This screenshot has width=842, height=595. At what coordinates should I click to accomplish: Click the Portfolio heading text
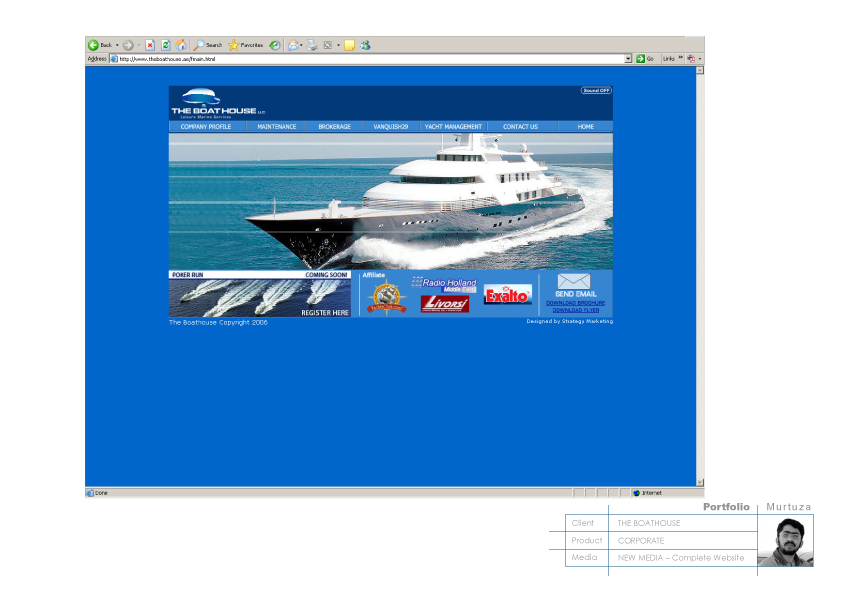pyautogui.click(x=726, y=507)
